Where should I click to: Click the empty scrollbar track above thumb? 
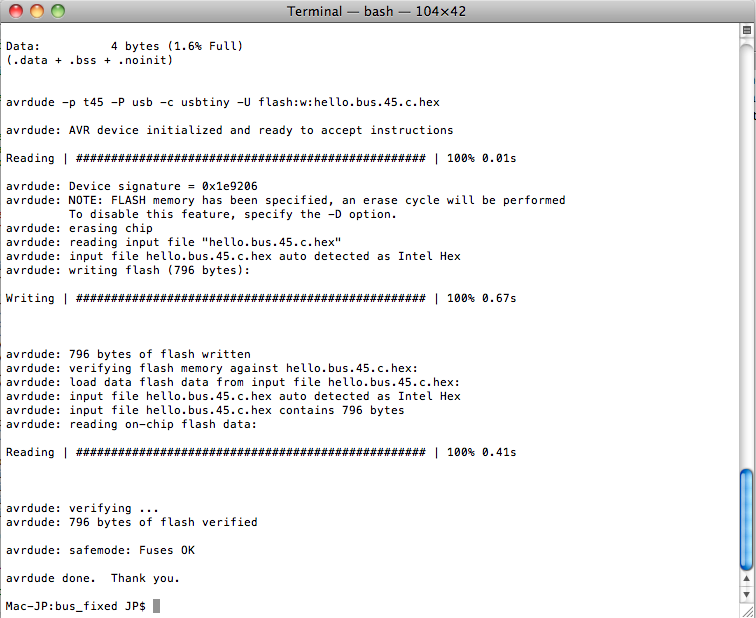click(746, 250)
